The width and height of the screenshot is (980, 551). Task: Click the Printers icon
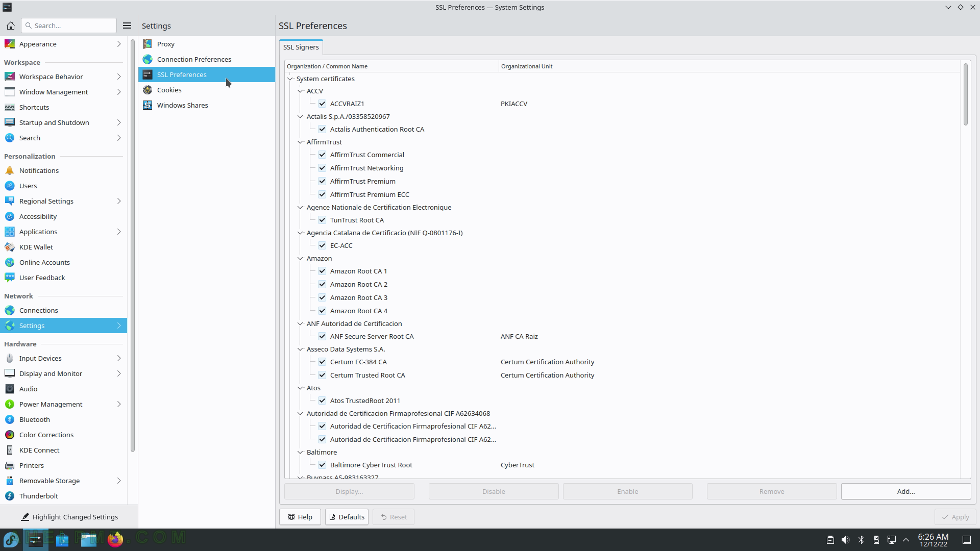pos(10,465)
